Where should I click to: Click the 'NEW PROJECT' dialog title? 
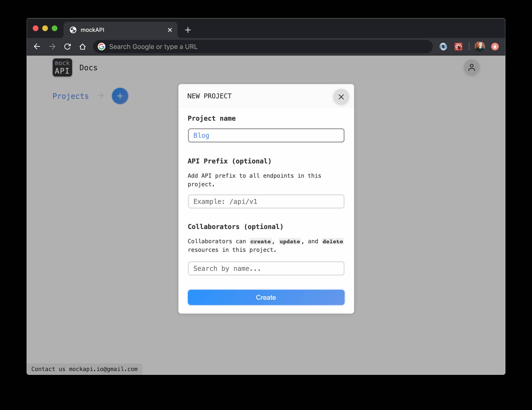pyautogui.click(x=210, y=96)
